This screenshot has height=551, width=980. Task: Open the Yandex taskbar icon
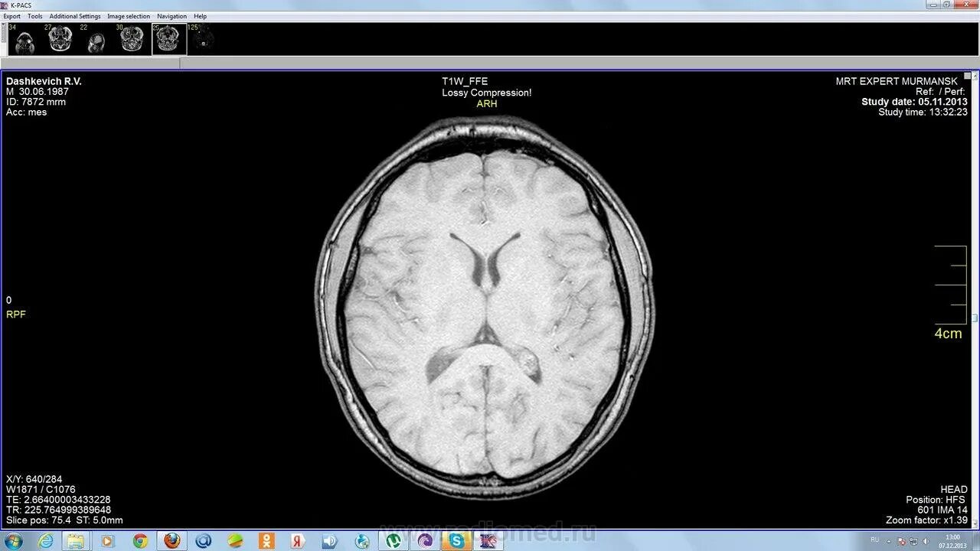pyautogui.click(x=298, y=541)
